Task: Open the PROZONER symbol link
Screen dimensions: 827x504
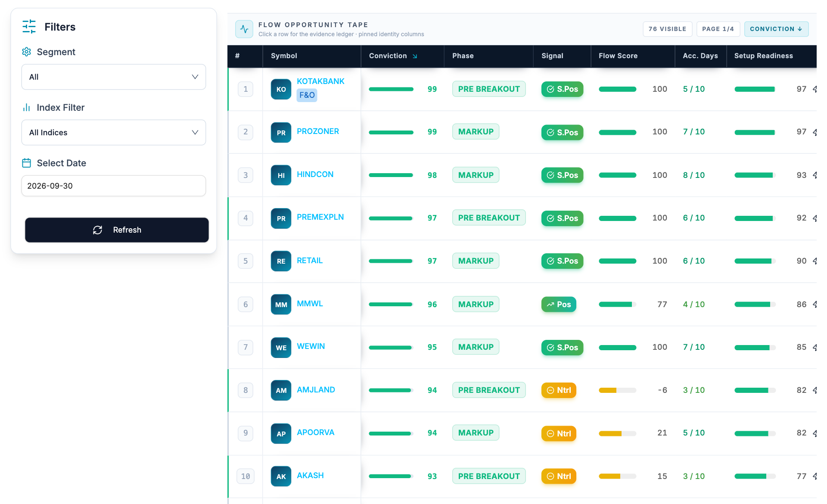Action: pyautogui.click(x=318, y=131)
